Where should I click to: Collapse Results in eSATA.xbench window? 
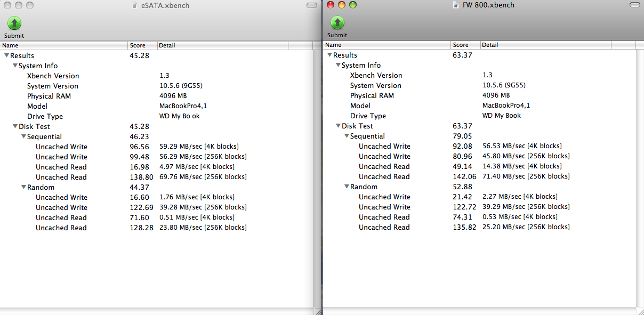click(x=6, y=55)
